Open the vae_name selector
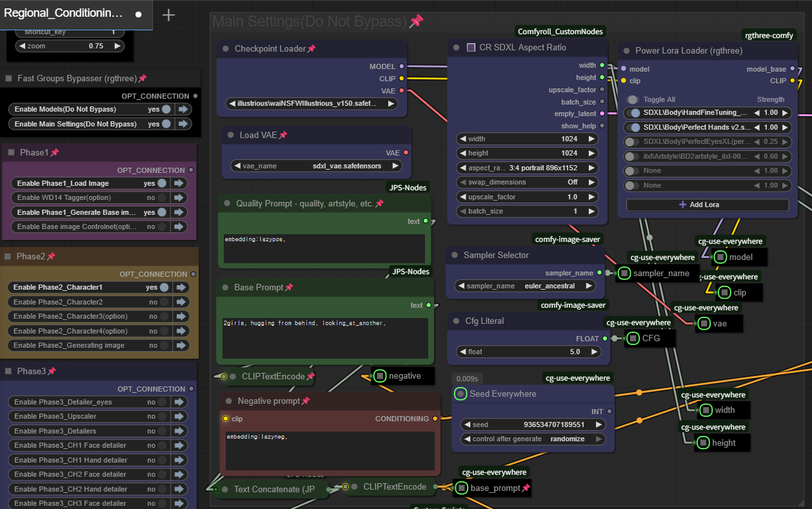The height and width of the screenshot is (509, 812). coord(316,166)
